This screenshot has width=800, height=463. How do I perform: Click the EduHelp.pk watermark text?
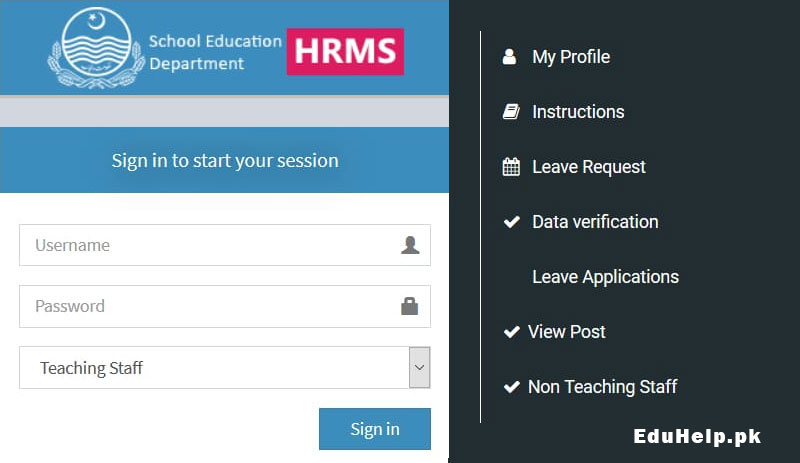click(x=697, y=436)
